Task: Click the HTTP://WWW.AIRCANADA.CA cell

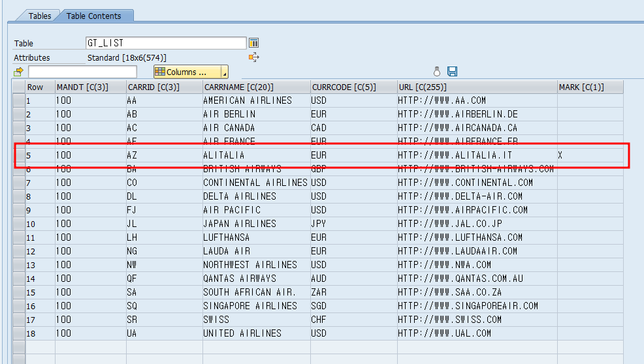Action: pyautogui.click(x=477, y=128)
